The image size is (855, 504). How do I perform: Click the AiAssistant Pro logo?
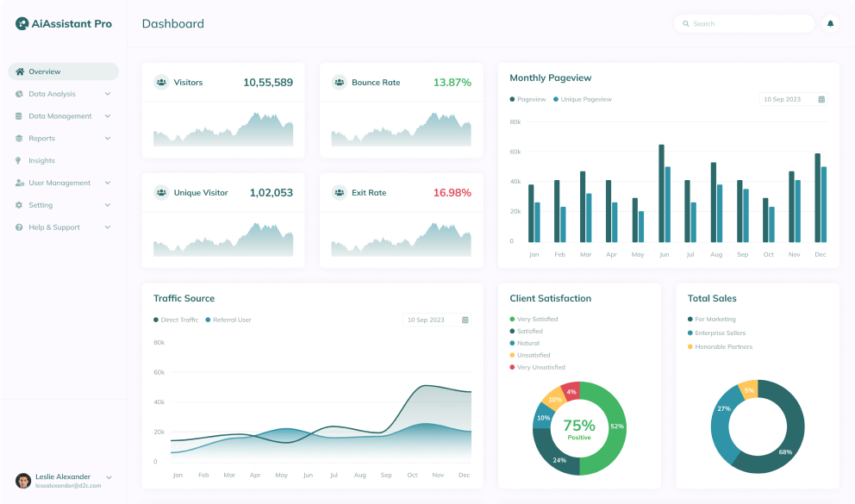click(63, 24)
